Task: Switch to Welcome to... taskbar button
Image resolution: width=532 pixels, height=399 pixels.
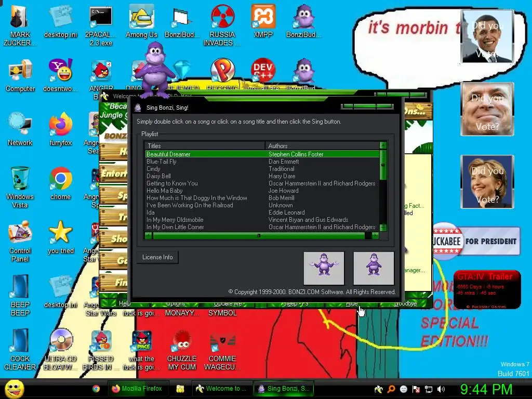Action: point(221,389)
